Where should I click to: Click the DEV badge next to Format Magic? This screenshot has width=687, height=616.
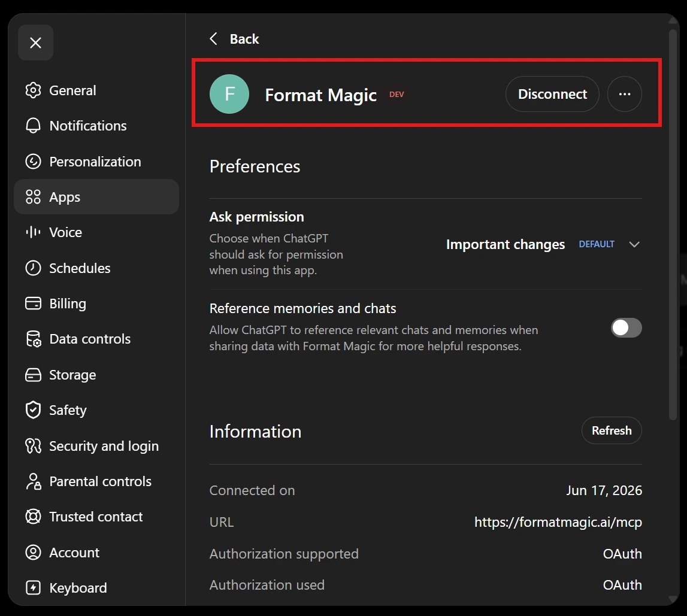(x=397, y=95)
